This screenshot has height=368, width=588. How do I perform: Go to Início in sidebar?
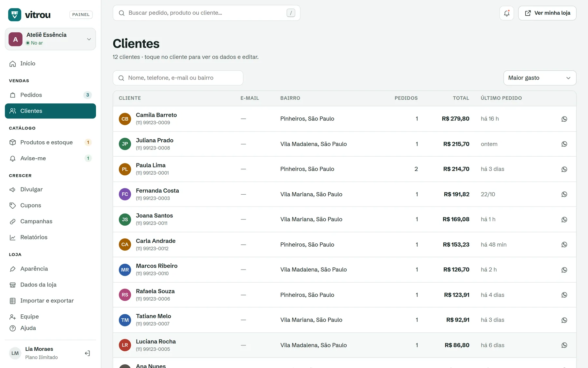pos(50,63)
